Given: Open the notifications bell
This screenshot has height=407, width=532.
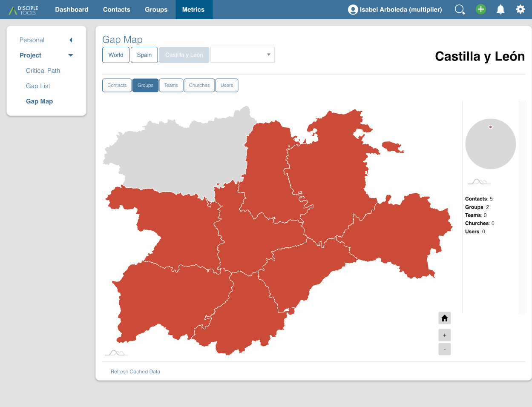Looking at the screenshot, I should click(x=500, y=9).
